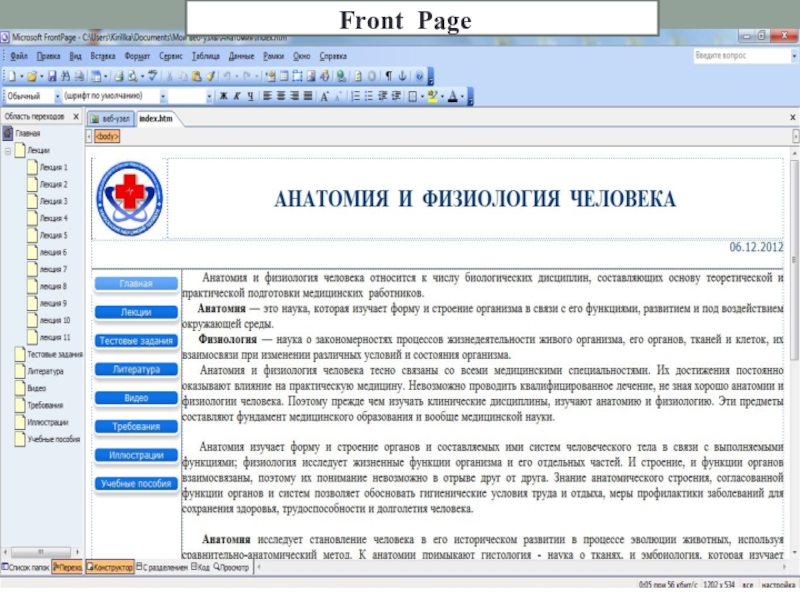The width and height of the screenshot is (800, 600).
Task: Click the Increase Indent icon
Action: [x=396, y=96]
